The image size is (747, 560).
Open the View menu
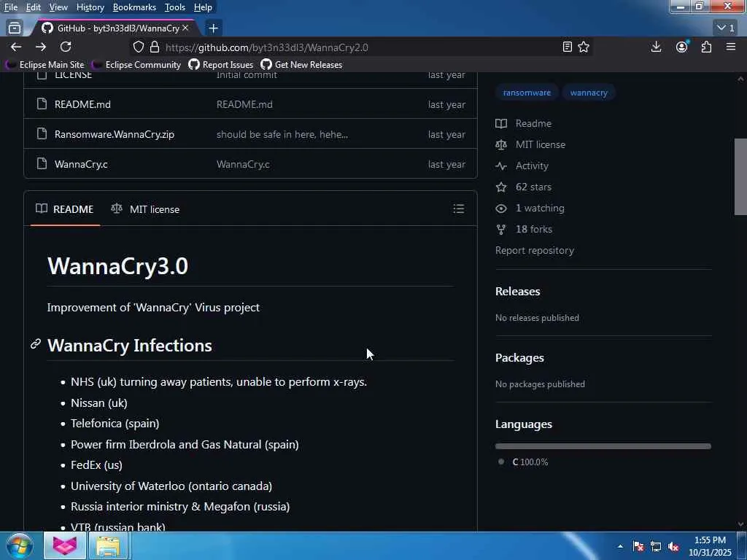pyautogui.click(x=58, y=7)
